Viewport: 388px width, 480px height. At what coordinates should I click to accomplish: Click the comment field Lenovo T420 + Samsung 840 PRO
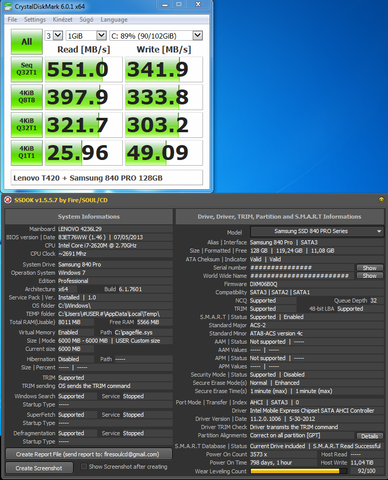107,178
